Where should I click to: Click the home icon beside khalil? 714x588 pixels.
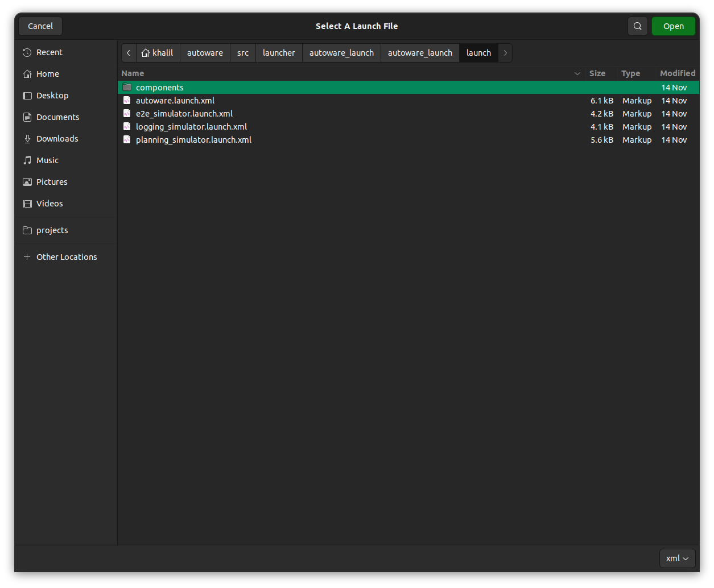pos(145,52)
